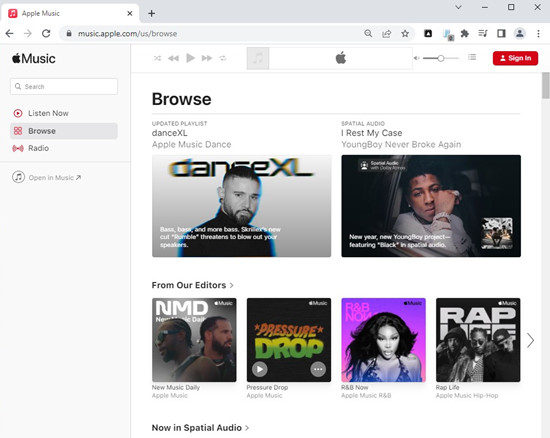Toggle shuffle in the player controls

coord(157,58)
